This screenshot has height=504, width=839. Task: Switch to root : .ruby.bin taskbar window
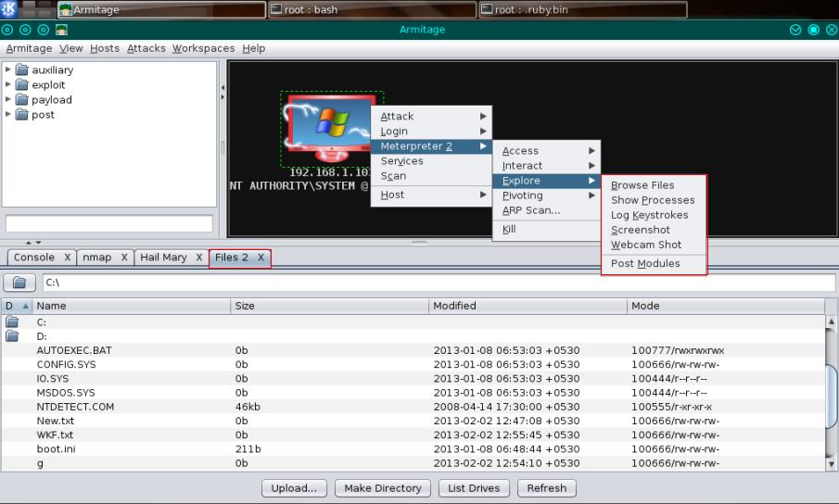click(583, 9)
